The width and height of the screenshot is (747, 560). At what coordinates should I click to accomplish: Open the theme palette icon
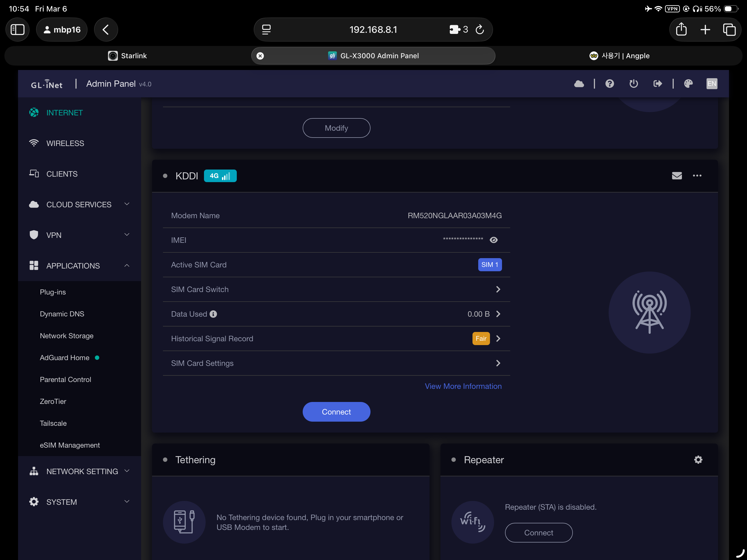click(x=688, y=84)
